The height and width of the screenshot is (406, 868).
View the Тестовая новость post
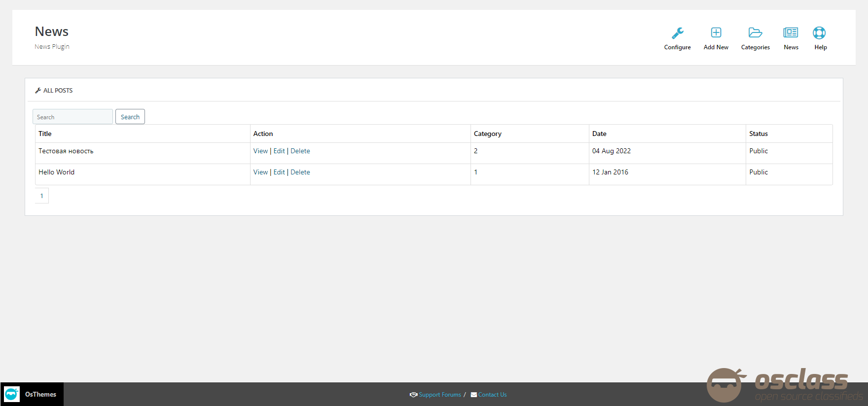(x=260, y=151)
